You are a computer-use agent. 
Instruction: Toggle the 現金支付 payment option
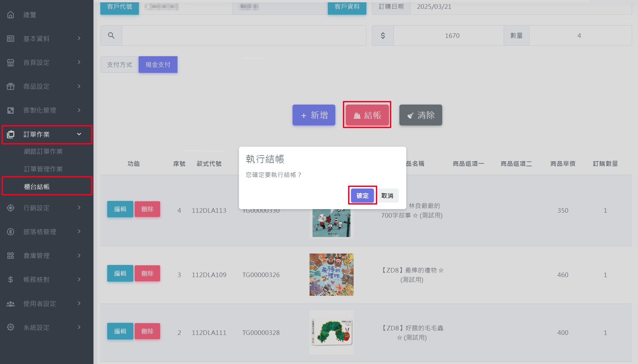click(x=158, y=65)
